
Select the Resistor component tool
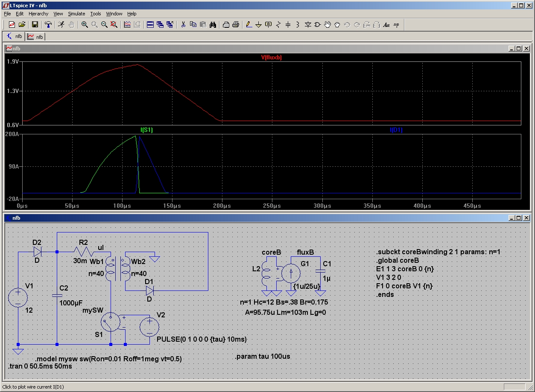(x=278, y=25)
